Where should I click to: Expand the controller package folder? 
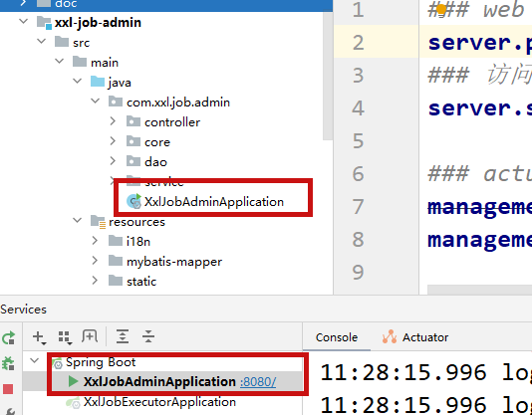(113, 121)
